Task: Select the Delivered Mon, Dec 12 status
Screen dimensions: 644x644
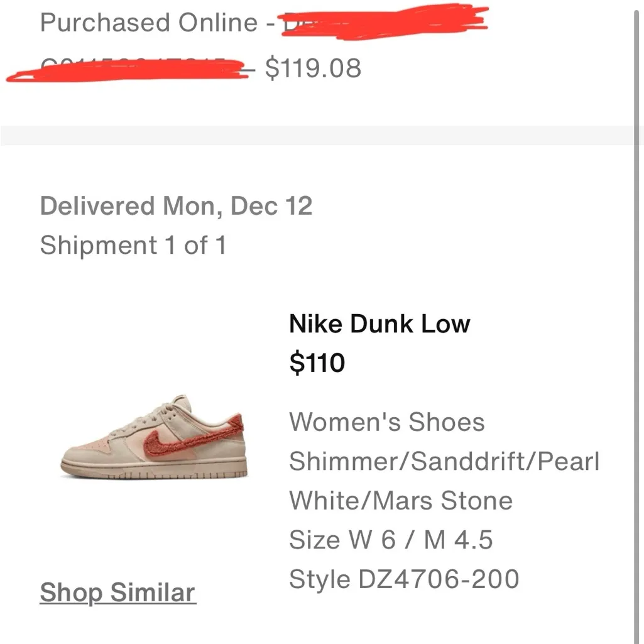Action: tap(177, 205)
